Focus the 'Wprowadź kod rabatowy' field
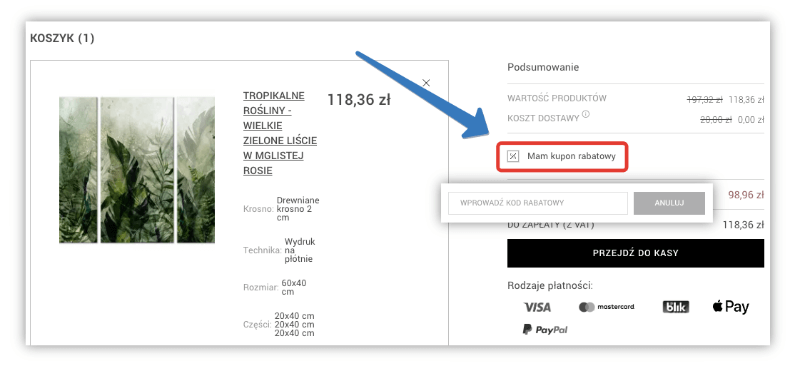Screen dimensions: 800x371 pos(538,203)
